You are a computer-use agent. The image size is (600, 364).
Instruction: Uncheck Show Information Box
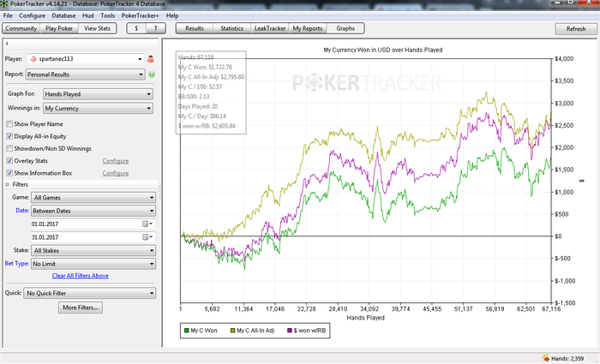coord(9,173)
